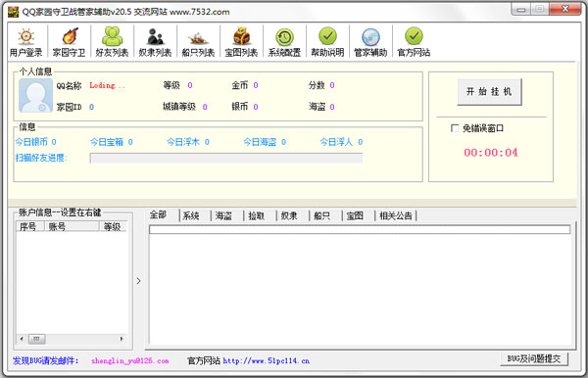
Task: Switch to the 系统 log tab
Action: 191,215
